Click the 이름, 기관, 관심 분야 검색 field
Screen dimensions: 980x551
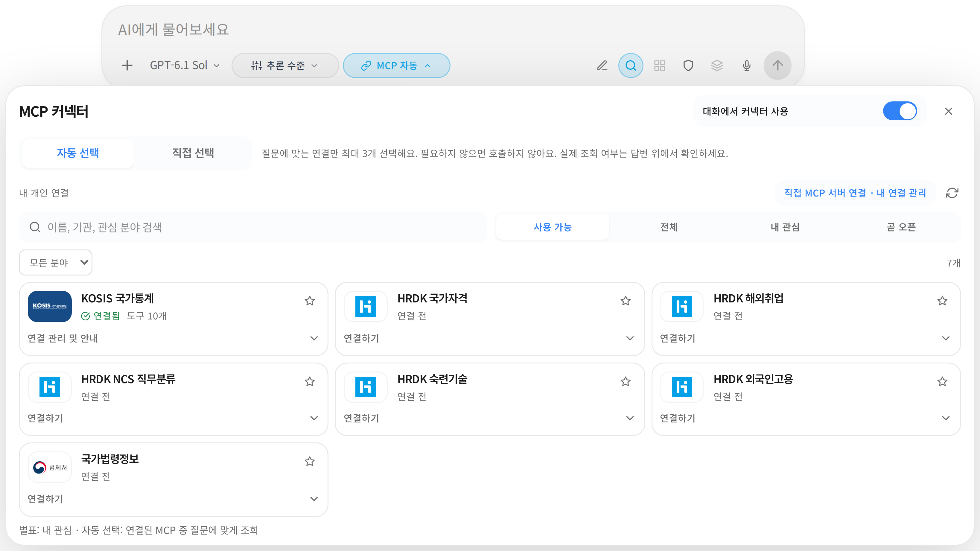tap(253, 227)
